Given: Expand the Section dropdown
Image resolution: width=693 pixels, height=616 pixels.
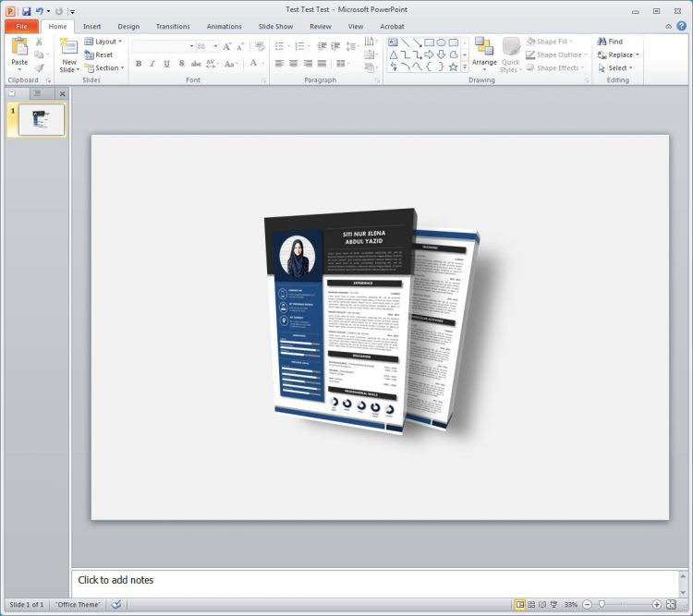Looking at the screenshot, I should pyautogui.click(x=103, y=67).
